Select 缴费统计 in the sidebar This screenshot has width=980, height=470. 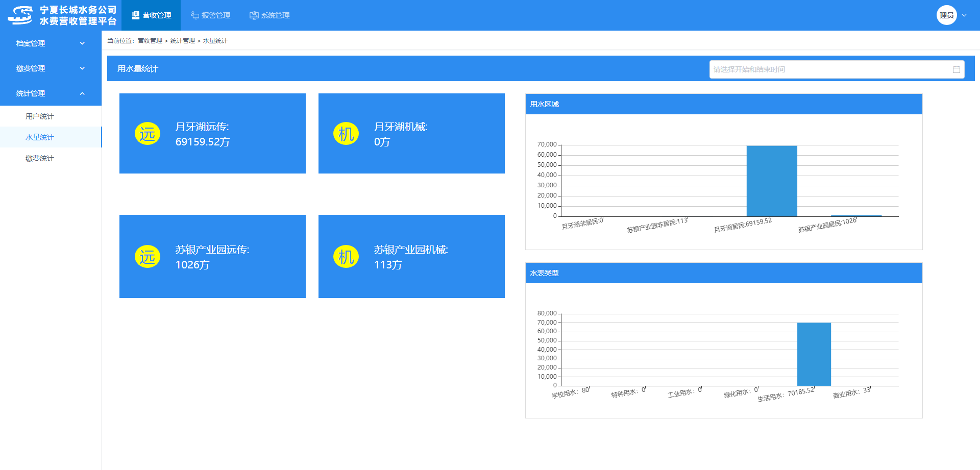point(40,158)
